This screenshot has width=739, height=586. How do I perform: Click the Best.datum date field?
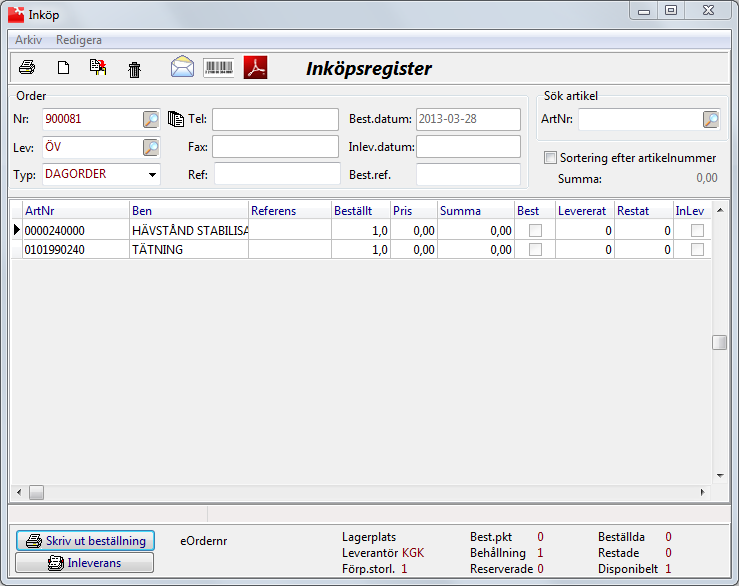click(468, 119)
